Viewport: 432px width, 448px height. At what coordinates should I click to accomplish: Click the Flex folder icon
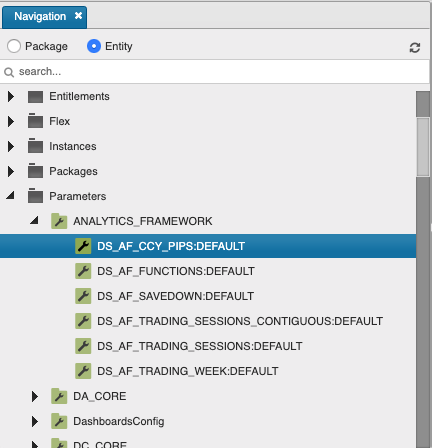[35, 121]
